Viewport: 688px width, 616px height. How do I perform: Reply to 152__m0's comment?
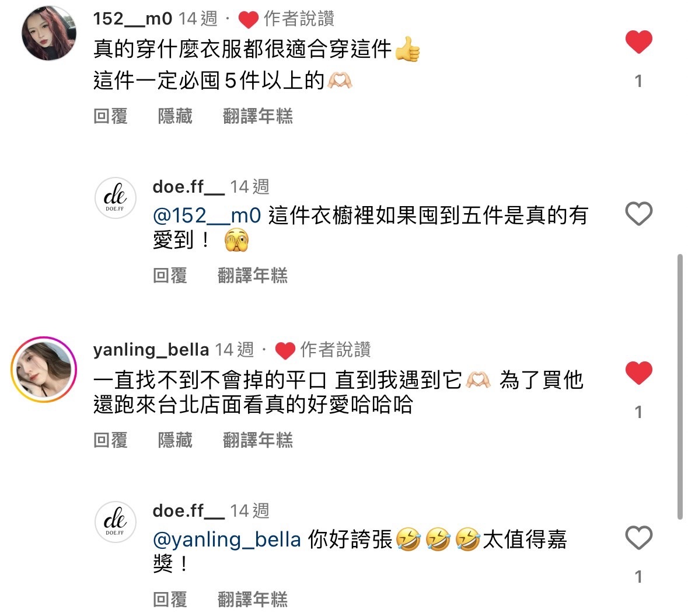click(110, 116)
